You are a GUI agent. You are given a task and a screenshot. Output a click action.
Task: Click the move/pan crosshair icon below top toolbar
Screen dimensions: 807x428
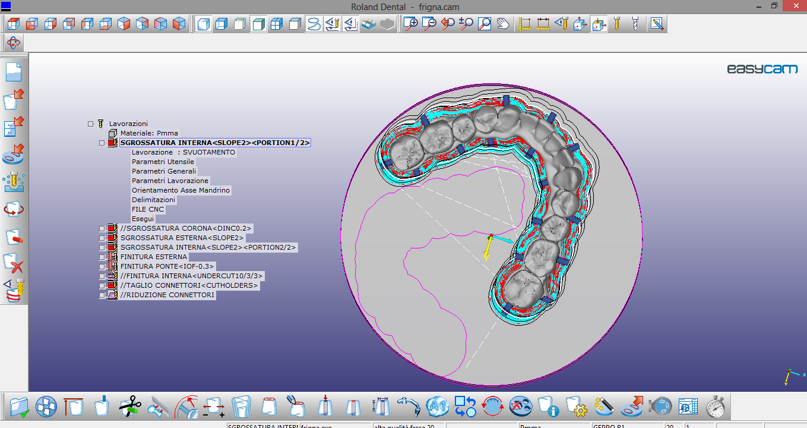point(13,43)
